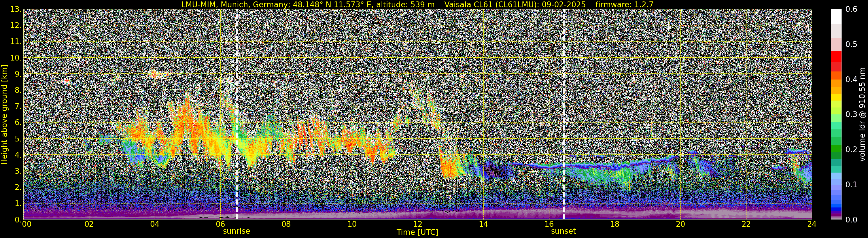The image size is (868, 238).
Task: Click the y-axis tick label '2.'
Action: click(x=18, y=188)
